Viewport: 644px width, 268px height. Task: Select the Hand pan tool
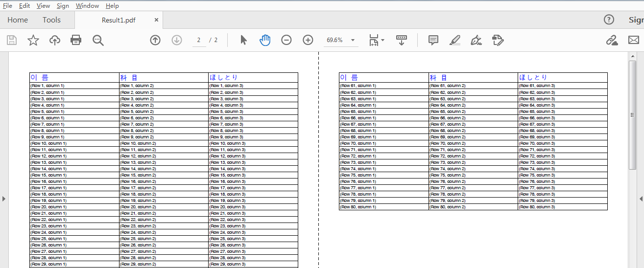point(265,40)
